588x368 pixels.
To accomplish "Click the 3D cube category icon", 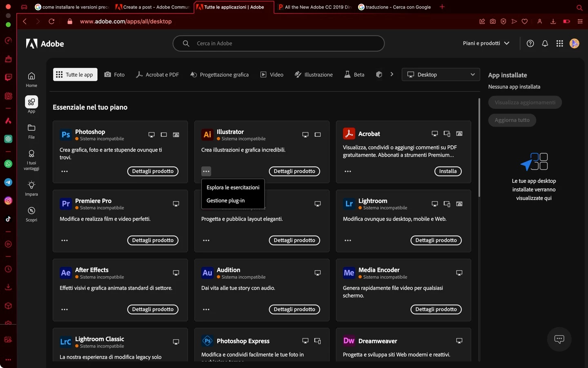I will coord(379,74).
